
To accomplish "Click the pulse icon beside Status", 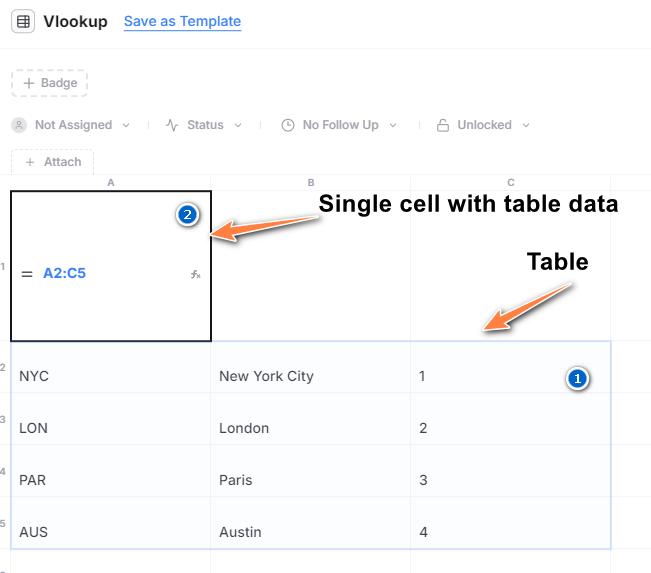I will click(x=172, y=125).
